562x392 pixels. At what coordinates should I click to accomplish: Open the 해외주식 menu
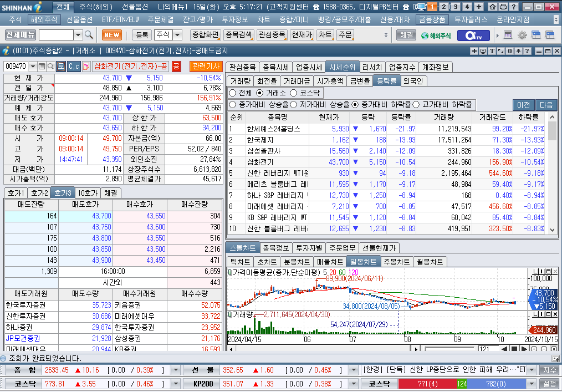(44, 19)
